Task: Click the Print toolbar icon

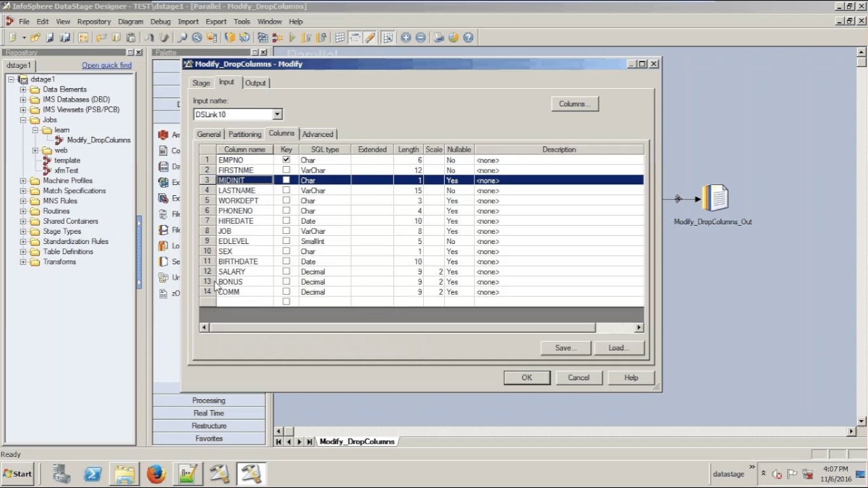Action: pyautogui.click(x=439, y=38)
